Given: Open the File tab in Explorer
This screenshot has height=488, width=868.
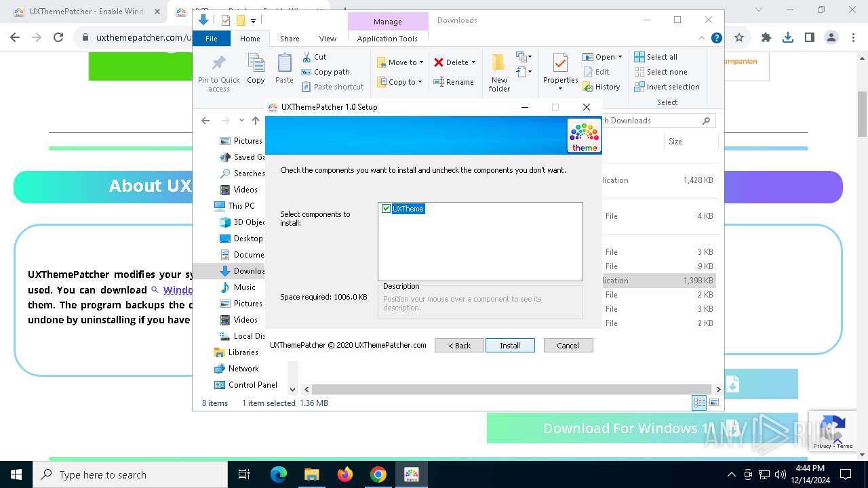Looking at the screenshot, I should (x=212, y=39).
